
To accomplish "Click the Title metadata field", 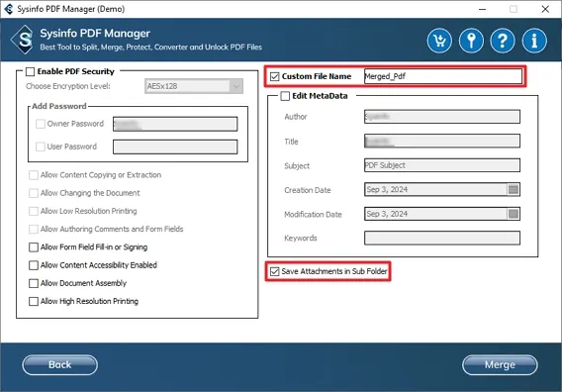I will [442, 141].
